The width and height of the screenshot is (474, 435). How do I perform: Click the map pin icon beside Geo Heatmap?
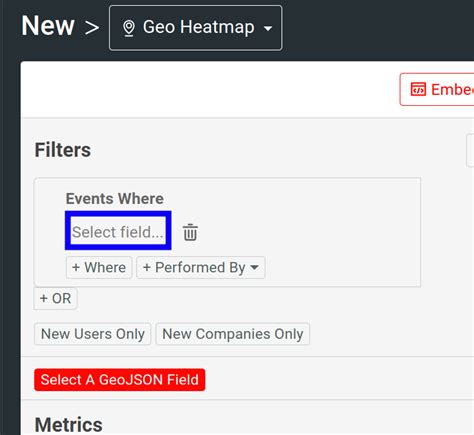[x=129, y=28]
